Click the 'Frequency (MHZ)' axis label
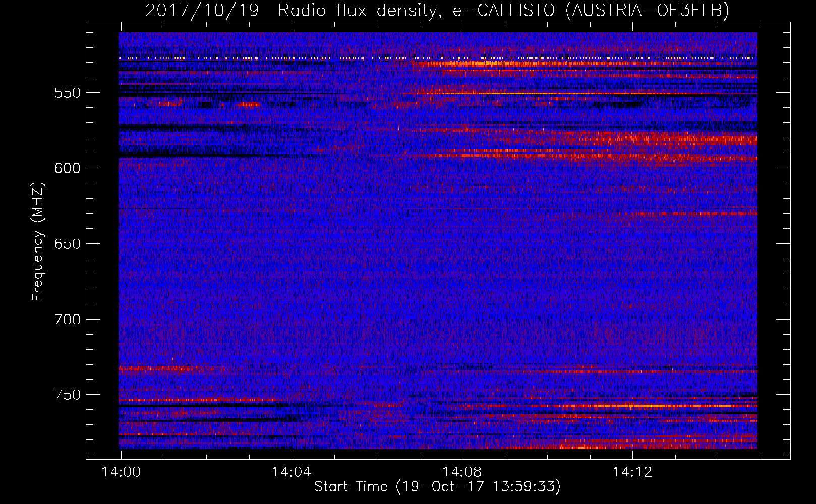This screenshot has width=816, height=504. pos(38,241)
